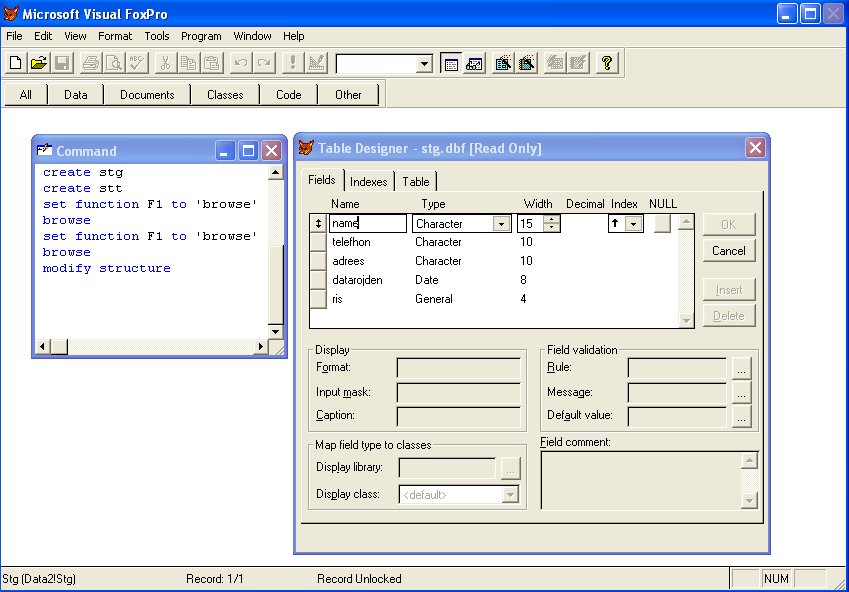Open the Index order dropdown for name field
Viewport: 849px width, 592px height.
click(634, 224)
